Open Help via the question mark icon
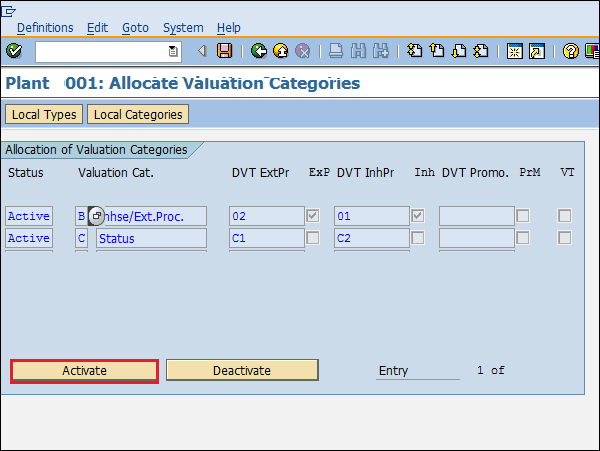600x451 pixels. [570, 51]
